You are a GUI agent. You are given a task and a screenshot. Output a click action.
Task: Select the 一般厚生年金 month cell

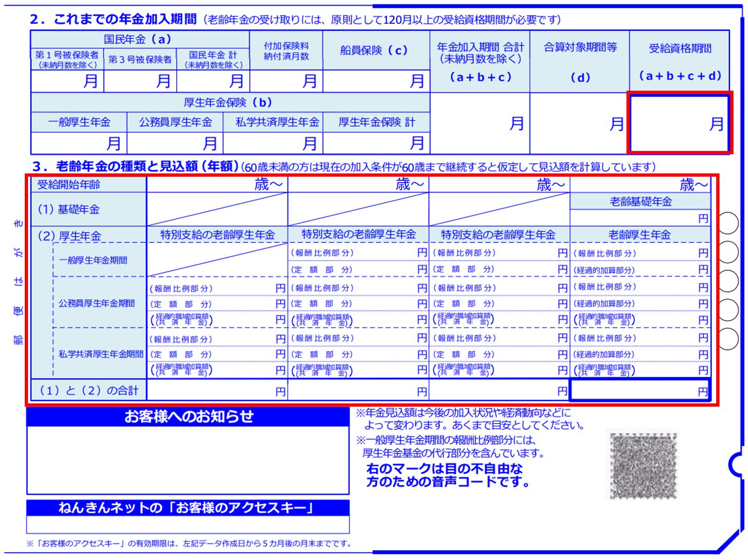point(79,143)
